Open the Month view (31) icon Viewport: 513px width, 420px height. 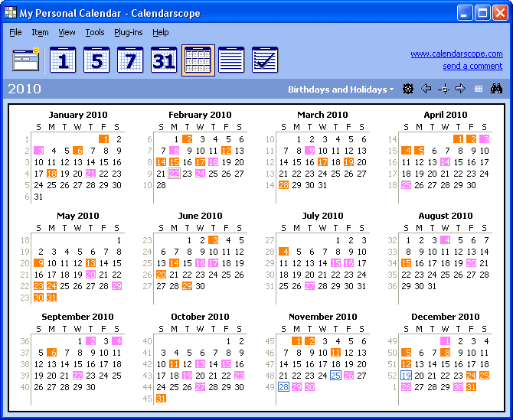click(x=164, y=60)
